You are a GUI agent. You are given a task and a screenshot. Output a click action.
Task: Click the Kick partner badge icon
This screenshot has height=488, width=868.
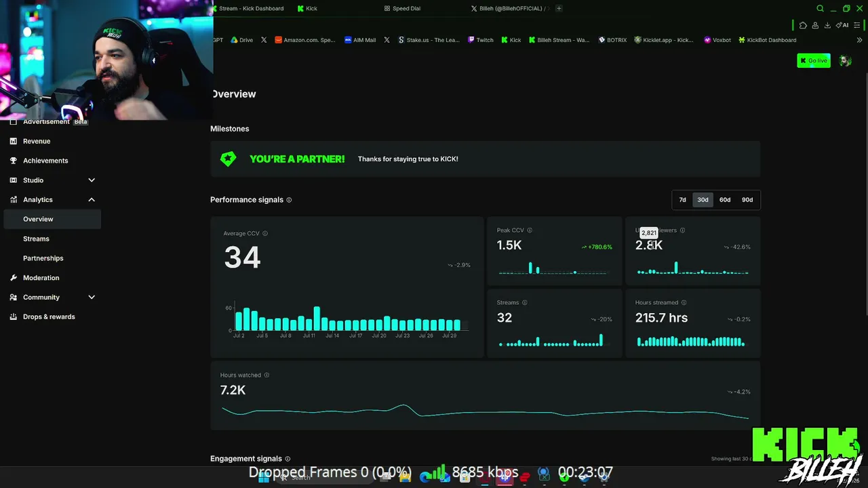[x=228, y=159]
